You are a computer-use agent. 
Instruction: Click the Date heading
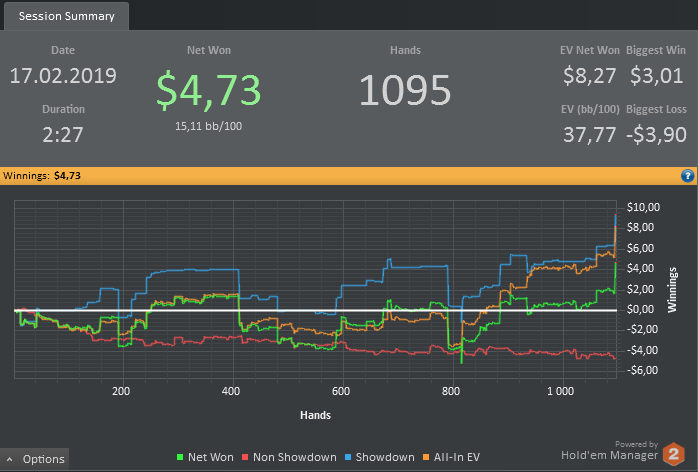[63, 50]
